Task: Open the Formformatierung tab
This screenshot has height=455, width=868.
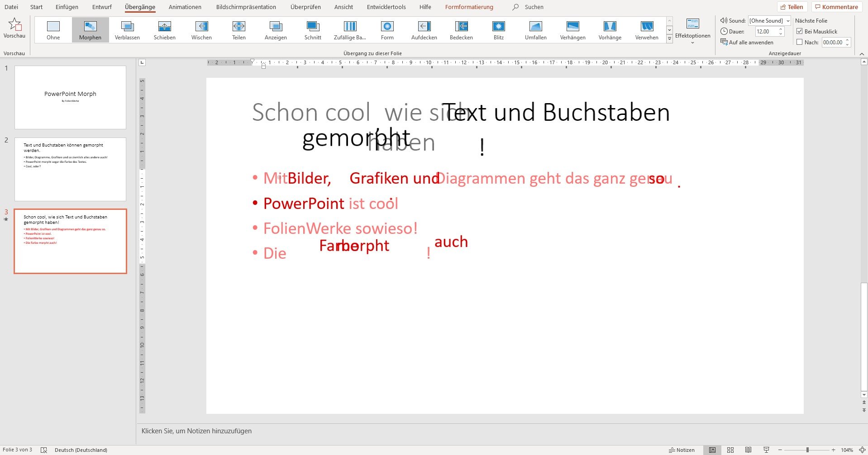Action: (x=469, y=7)
